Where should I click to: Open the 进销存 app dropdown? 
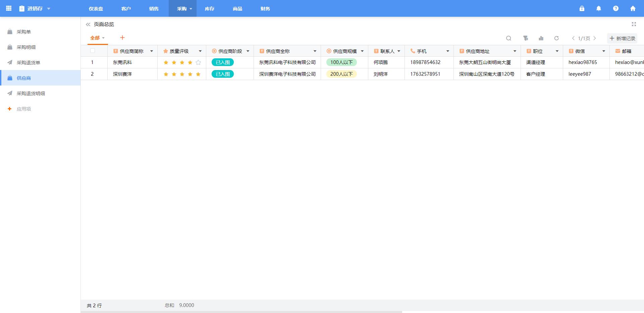click(x=49, y=9)
